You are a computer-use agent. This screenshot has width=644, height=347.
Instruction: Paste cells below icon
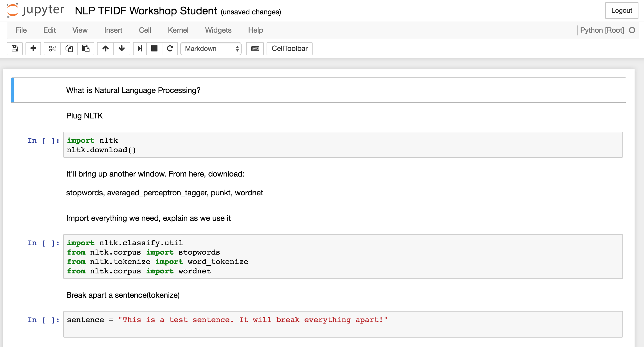click(x=86, y=49)
